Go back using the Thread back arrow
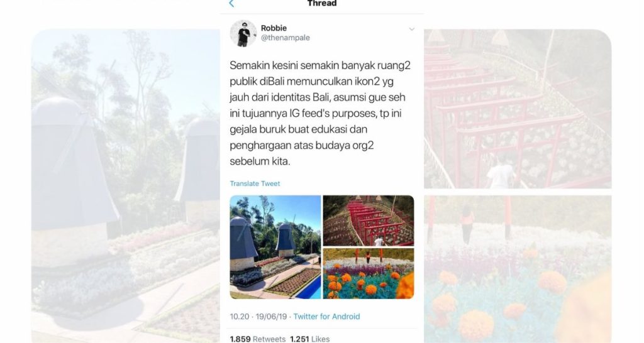This screenshot has width=644, height=343. click(231, 4)
